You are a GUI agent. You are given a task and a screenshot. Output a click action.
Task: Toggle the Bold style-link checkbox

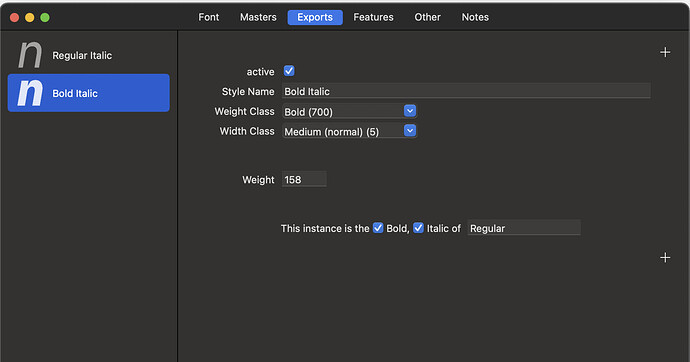pyautogui.click(x=378, y=228)
